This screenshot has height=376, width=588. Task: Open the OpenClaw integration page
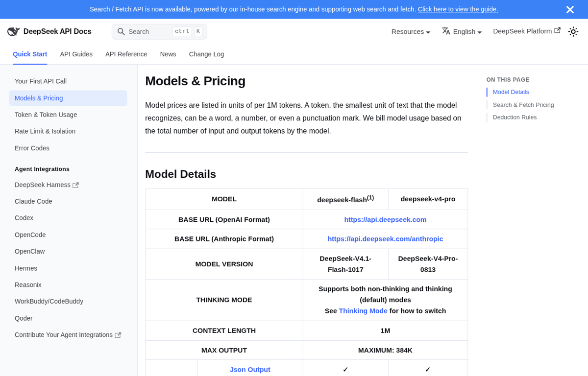point(68,251)
